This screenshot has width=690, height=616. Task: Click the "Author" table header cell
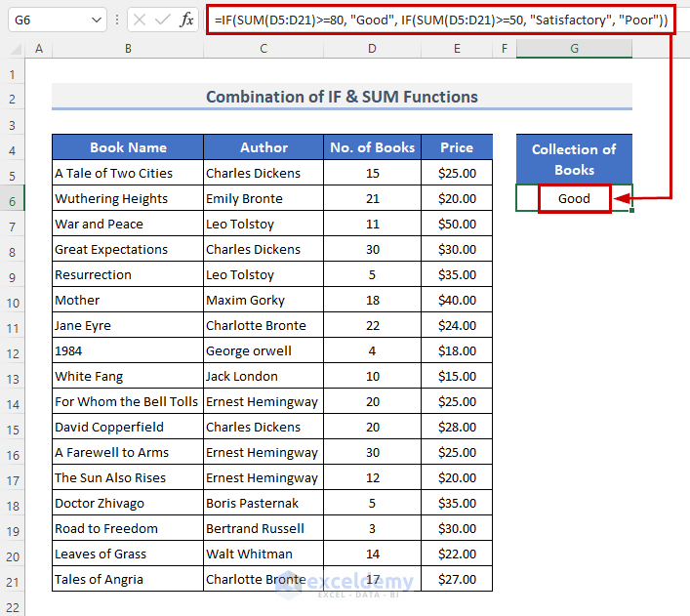coord(264,147)
